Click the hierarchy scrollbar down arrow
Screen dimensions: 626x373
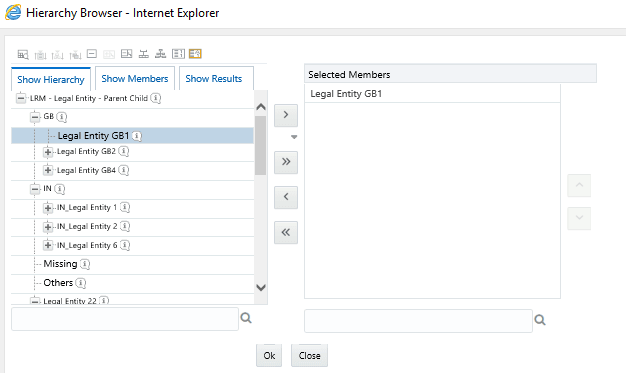261,288
